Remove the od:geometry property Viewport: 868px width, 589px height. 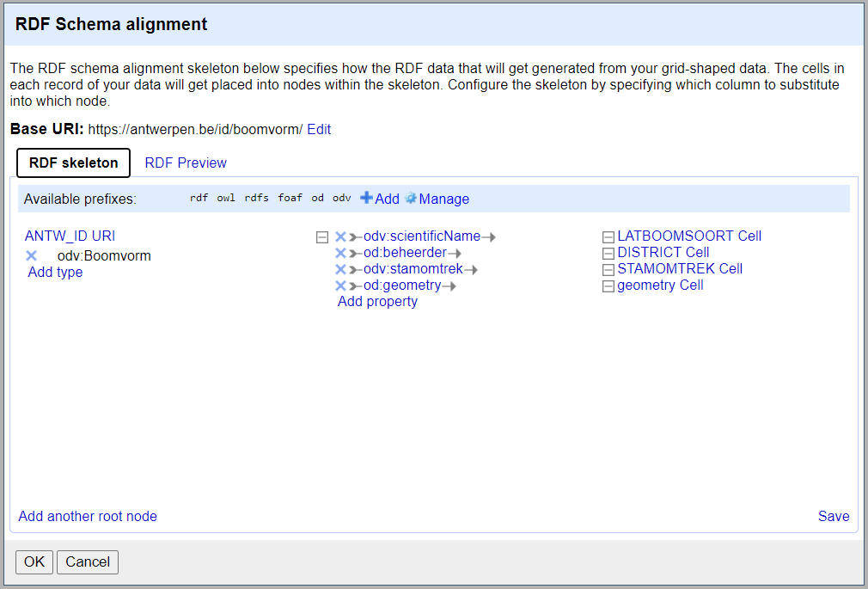coord(340,285)
